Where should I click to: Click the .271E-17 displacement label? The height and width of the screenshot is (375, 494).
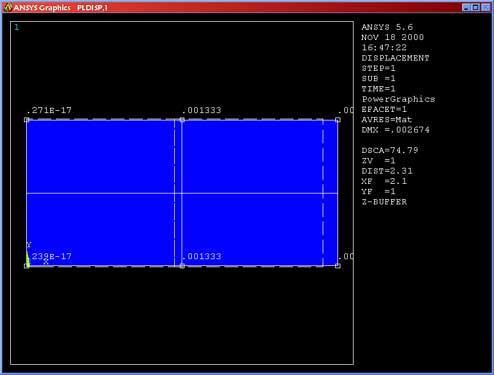coord(49,110)
